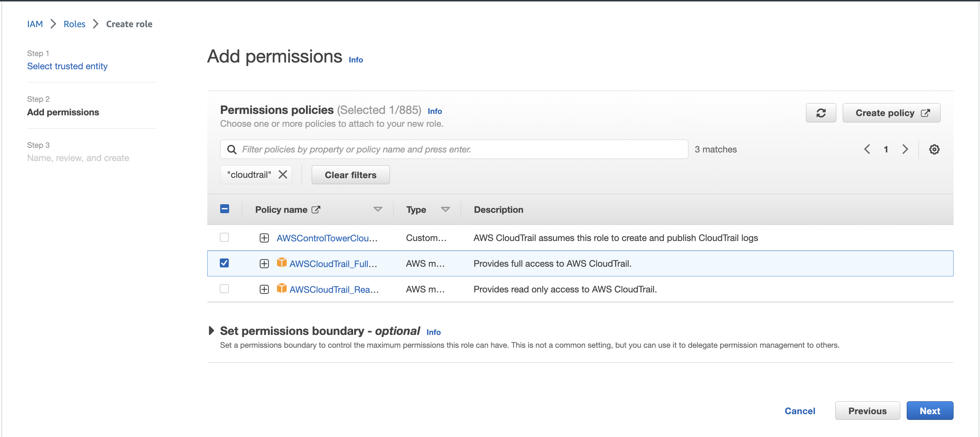This screenshot has height=437, width=980.
Task: Click the refresh policies icon button
Action: (x=821, y=113)
